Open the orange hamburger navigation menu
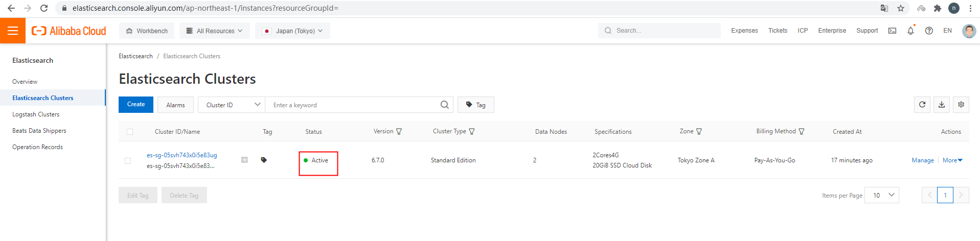Viewport: 980px width, 241px height. (x=13, y=31)
